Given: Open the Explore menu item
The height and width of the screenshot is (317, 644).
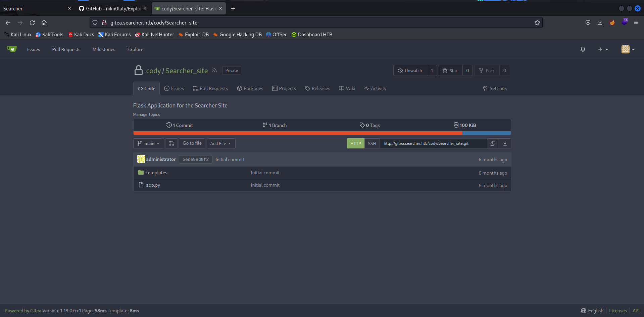Looking at the screenshot, I should 135,49.
